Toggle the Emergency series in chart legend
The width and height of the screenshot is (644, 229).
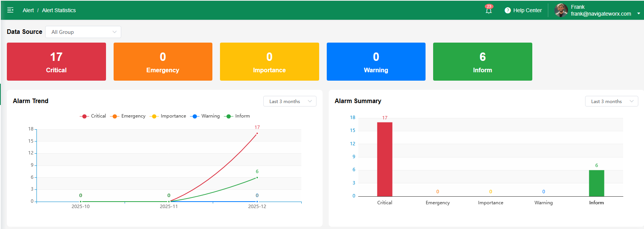128,116
